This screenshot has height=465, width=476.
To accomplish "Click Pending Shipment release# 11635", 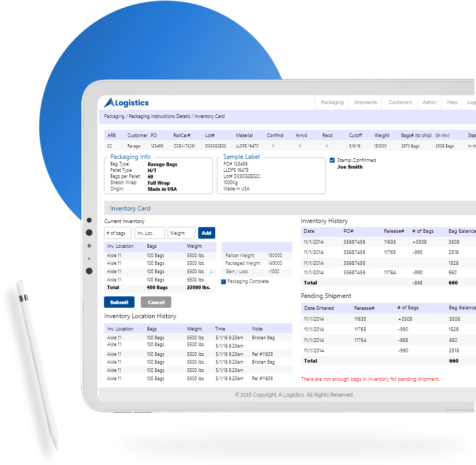I will (360, 319).
